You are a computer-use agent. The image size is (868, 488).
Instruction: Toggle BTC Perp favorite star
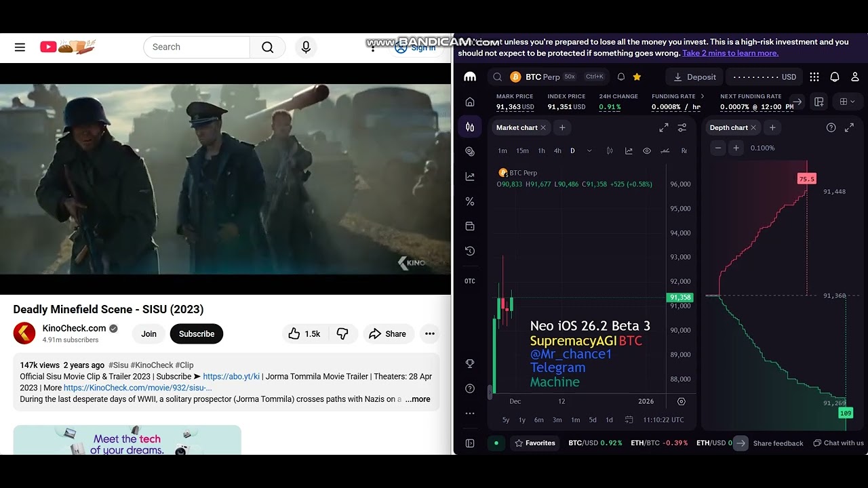click(637, 77)
